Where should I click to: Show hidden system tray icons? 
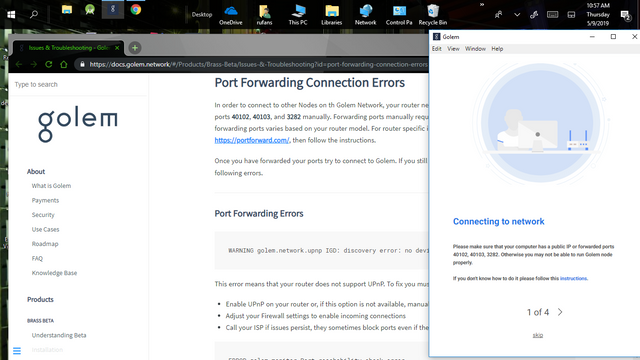(x=517, y=15)
